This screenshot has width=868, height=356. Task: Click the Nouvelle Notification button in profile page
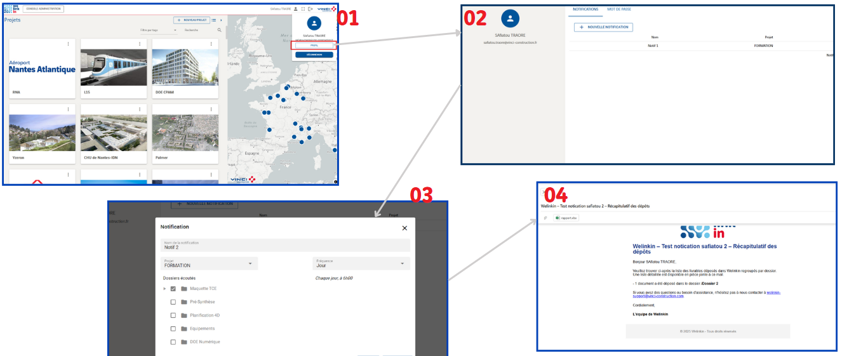603,27
